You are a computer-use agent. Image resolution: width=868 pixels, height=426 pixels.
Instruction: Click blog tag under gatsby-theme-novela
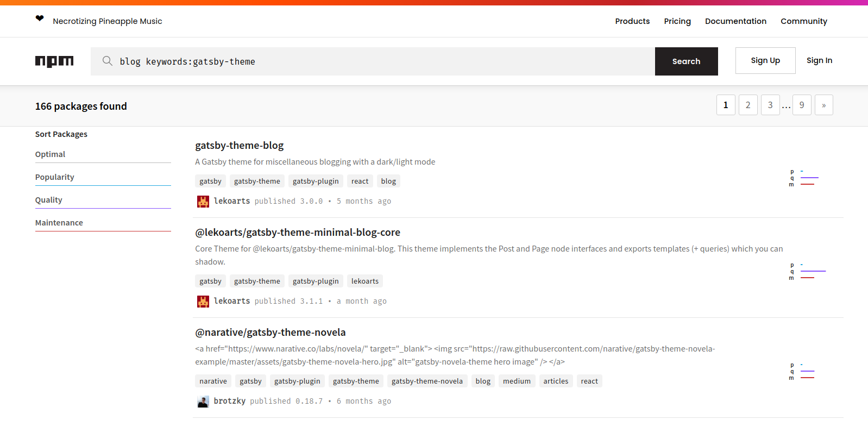point(483,381)
